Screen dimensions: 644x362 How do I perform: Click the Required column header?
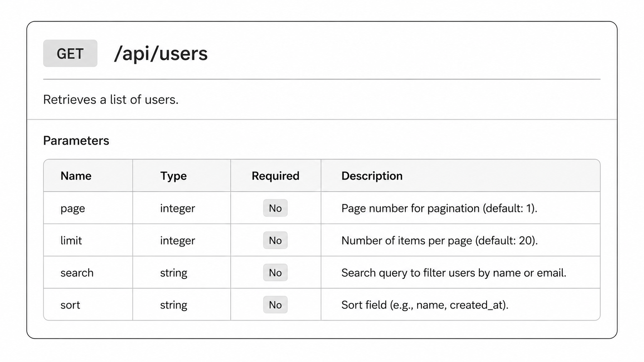pyautogui.click(x=275, y=176)
